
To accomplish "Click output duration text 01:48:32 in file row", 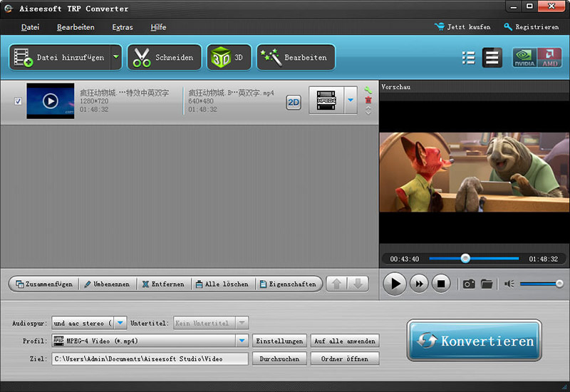I will coord(202,110).
